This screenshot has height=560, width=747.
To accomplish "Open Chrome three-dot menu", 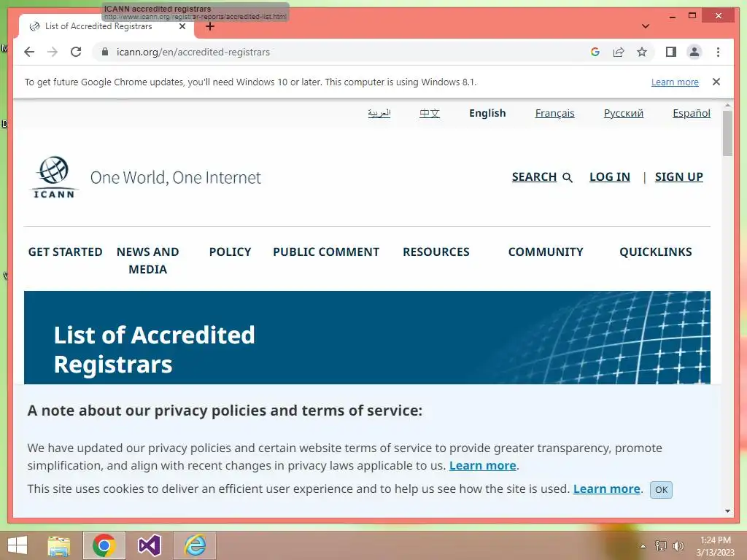I will pos(718,52).
